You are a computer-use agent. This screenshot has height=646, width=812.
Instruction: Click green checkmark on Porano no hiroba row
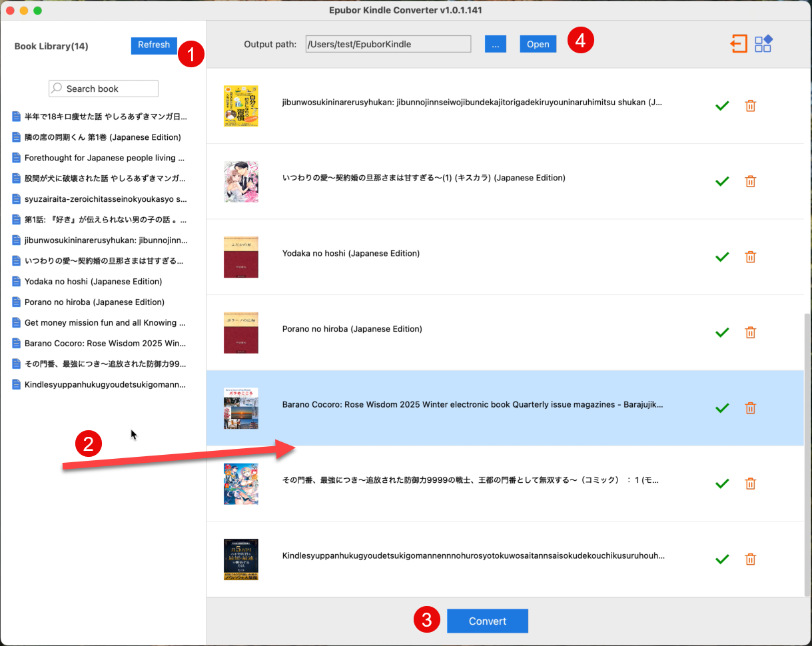pyautogui.click(x=722, y=332)
